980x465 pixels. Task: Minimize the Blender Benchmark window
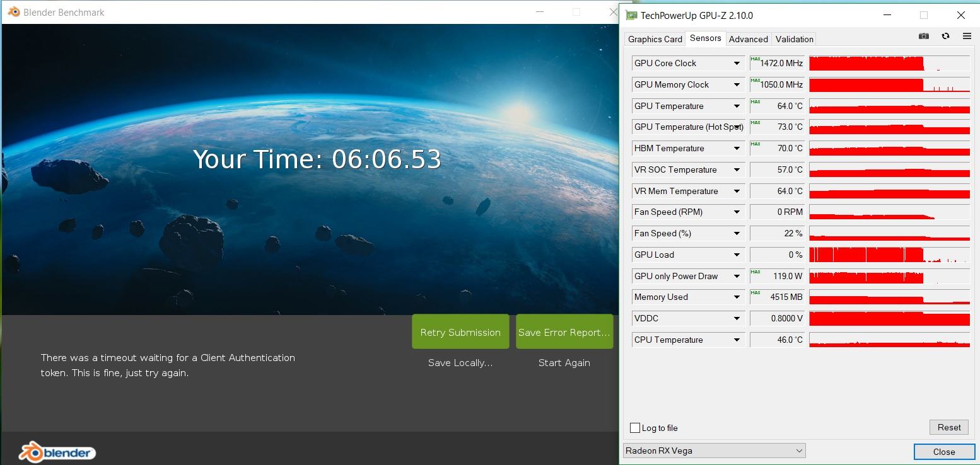pos(539,12)
